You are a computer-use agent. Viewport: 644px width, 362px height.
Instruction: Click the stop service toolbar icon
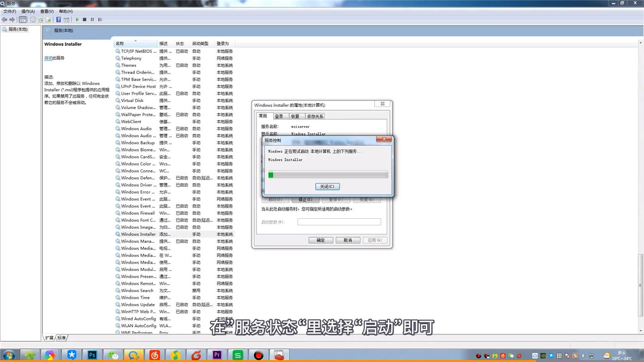pyautogui.click(x=84, y=20)
